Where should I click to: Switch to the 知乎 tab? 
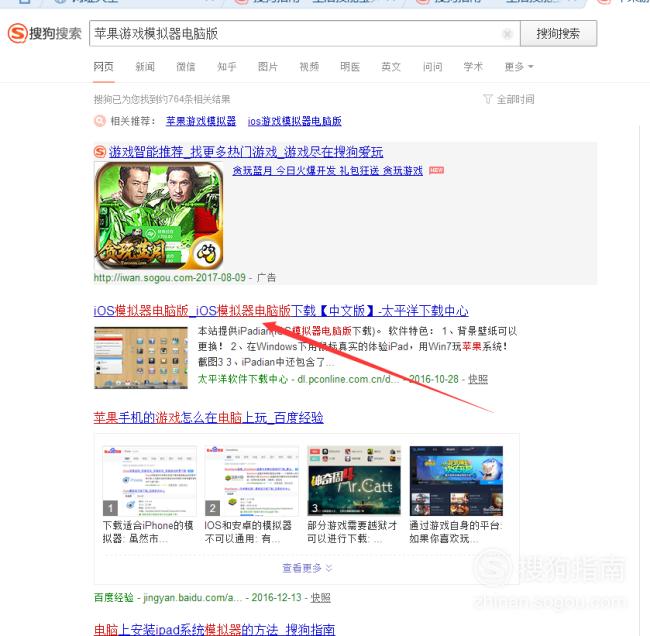[x=227, y=67]
